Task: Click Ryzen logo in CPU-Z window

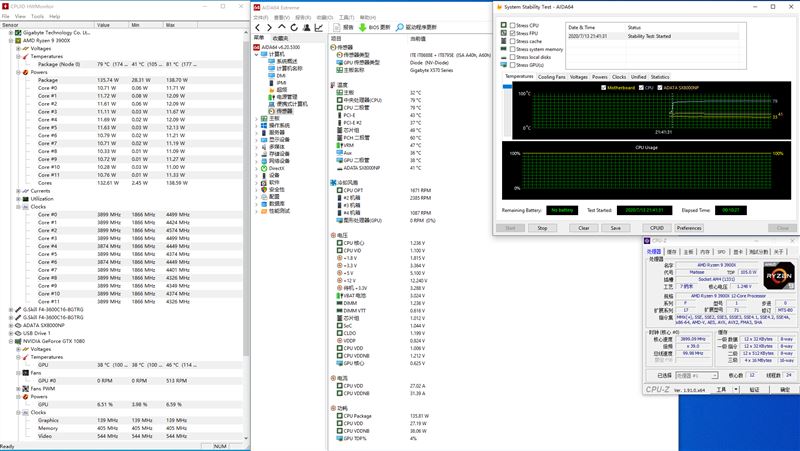Action: [779, 276]
